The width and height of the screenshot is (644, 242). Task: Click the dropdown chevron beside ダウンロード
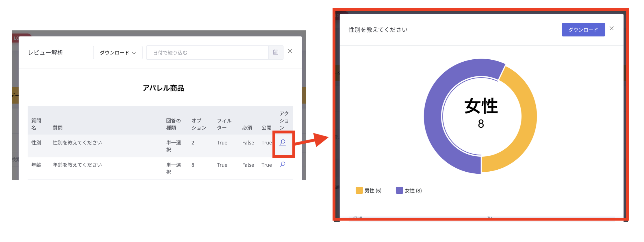click(x=134, y=53)
